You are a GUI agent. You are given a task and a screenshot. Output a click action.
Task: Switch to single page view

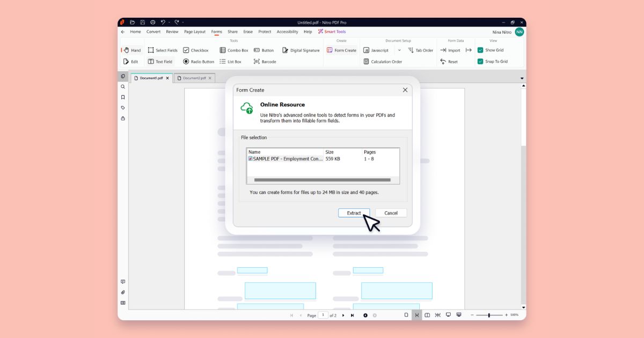pos(406,315)
